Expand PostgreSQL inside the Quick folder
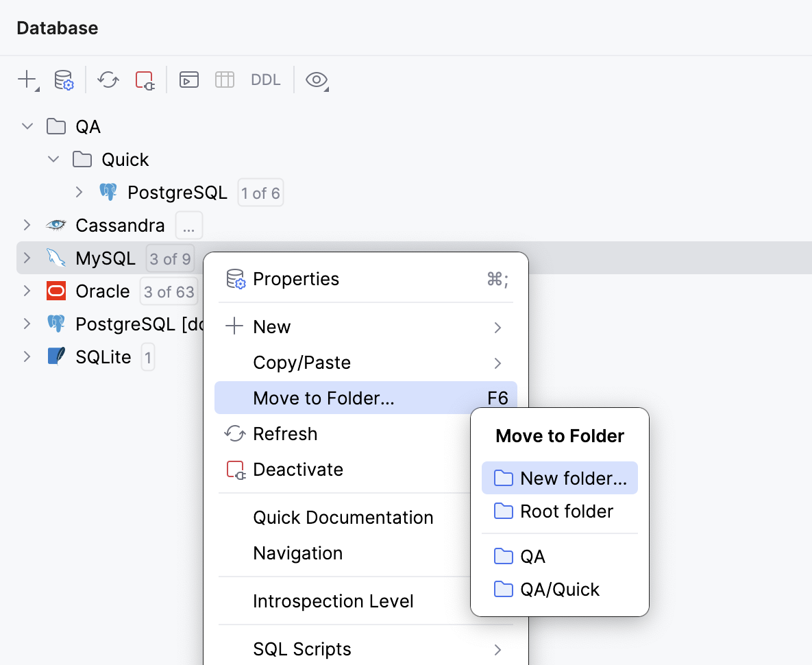 click(x=79, y=192)
